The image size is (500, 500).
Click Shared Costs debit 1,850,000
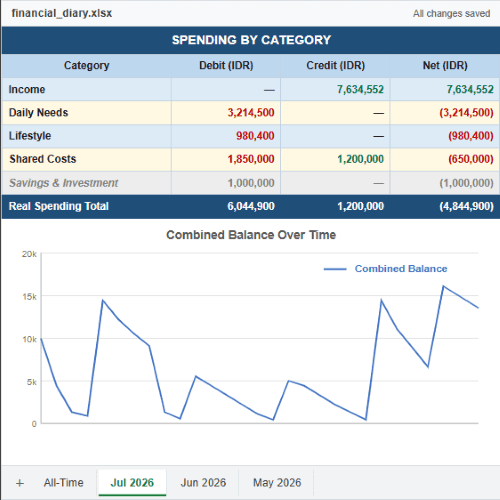[x=251, y=159]
